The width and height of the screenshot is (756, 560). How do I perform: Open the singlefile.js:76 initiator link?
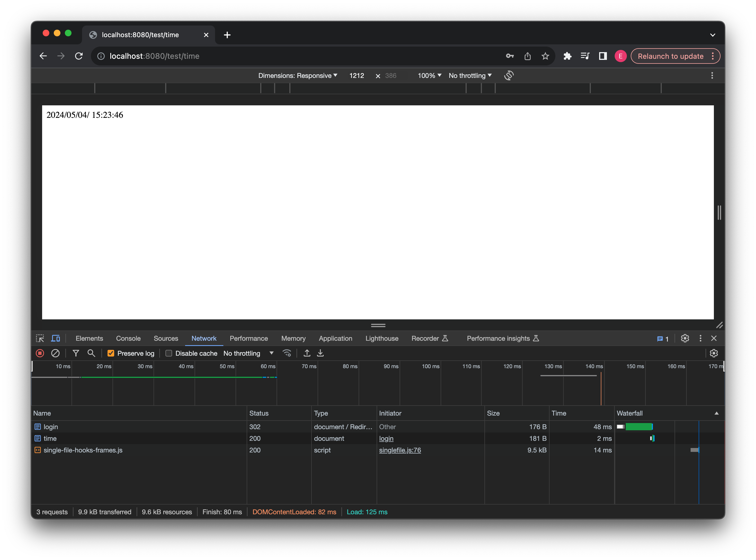click(400, 450)
